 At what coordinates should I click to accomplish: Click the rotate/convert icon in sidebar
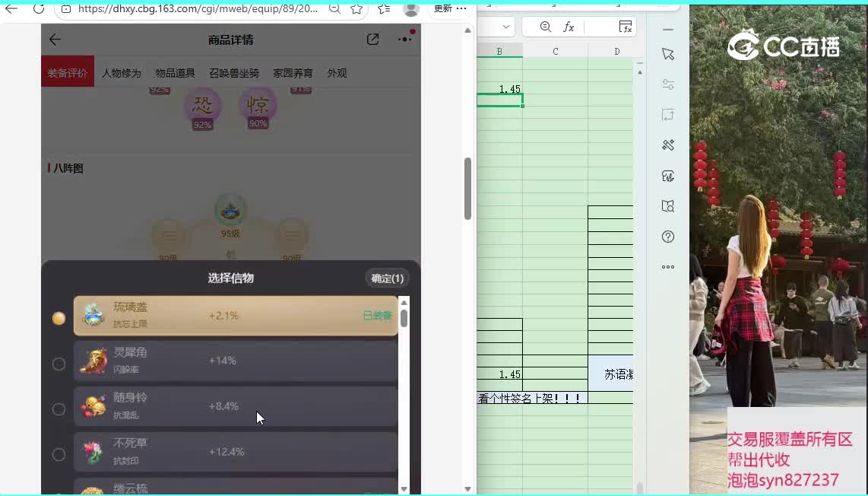coord(668,115)
